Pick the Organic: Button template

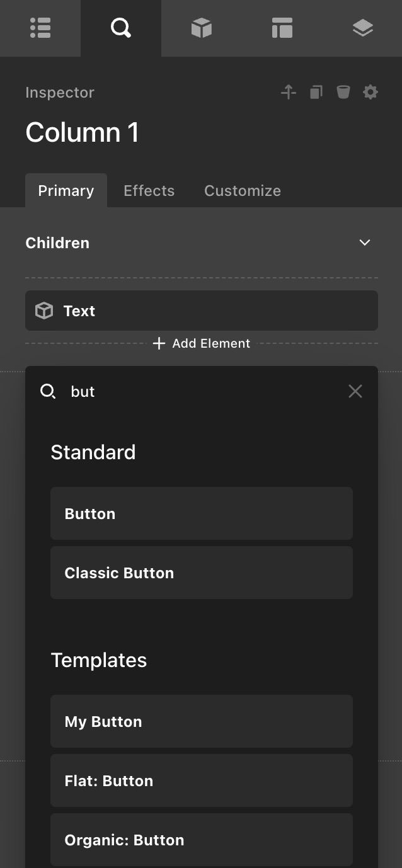[202, 840]
